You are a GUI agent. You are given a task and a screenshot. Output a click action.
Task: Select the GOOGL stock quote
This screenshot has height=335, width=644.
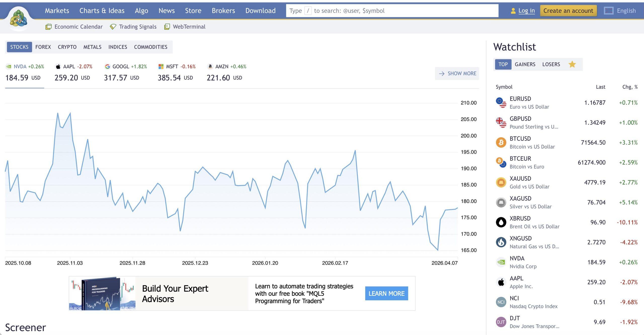[125, 73]
